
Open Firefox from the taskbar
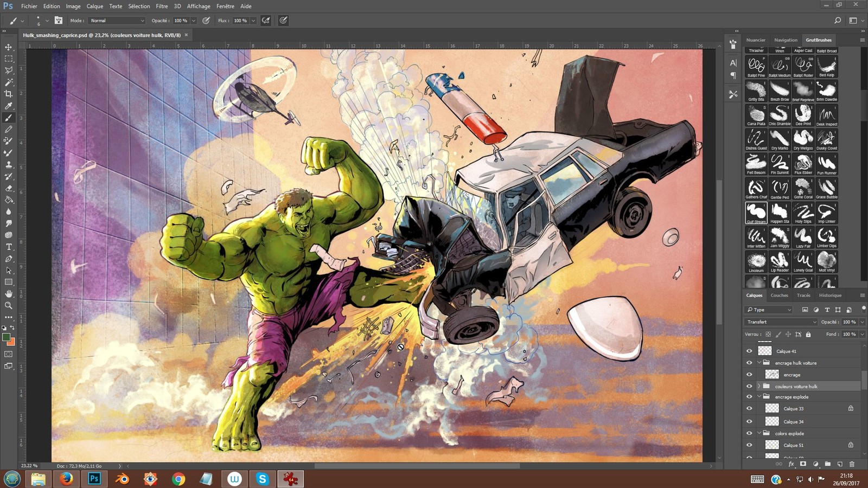[66, 479]
